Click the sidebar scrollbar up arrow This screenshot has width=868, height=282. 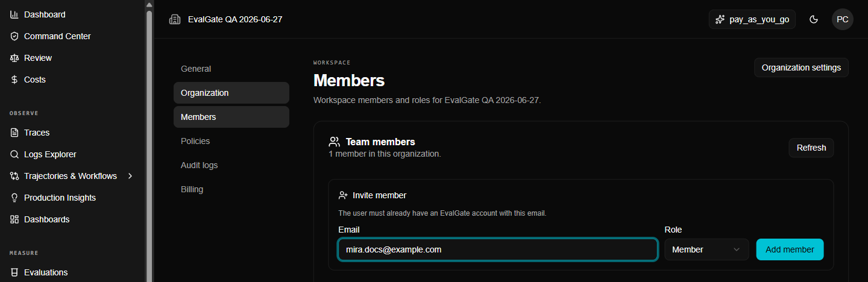click(x=149, y=4)
